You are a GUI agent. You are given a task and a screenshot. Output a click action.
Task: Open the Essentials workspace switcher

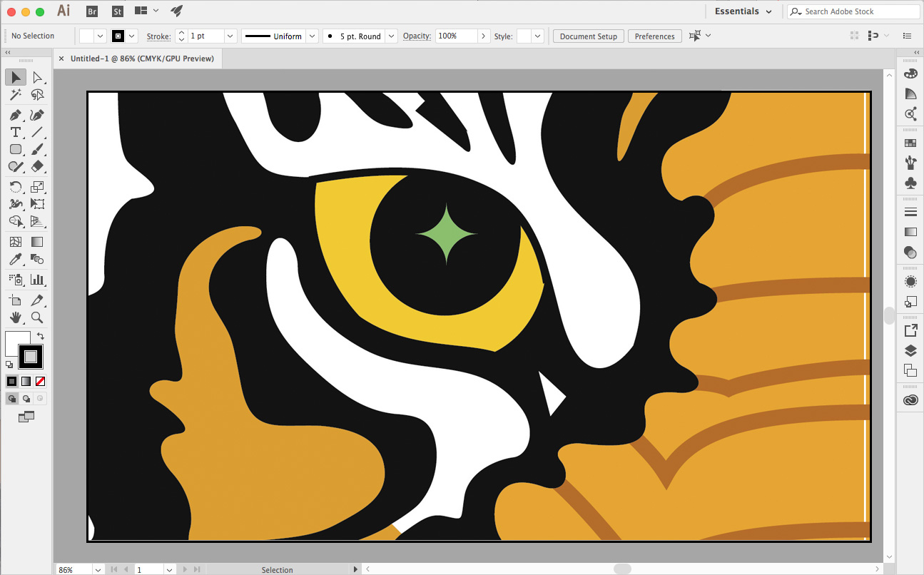click(743, 11)
